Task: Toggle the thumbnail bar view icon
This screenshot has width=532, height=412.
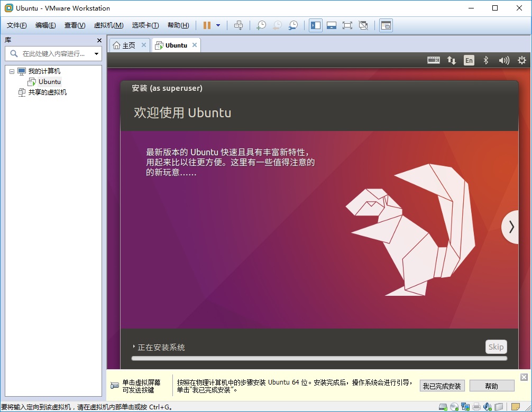Action: (x=332, y=25)
